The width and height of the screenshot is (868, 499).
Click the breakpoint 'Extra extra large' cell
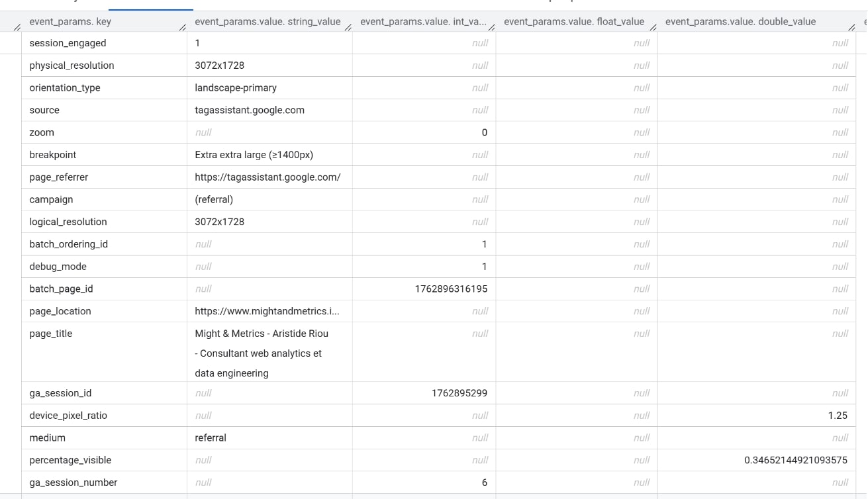(x=254, y=155)
